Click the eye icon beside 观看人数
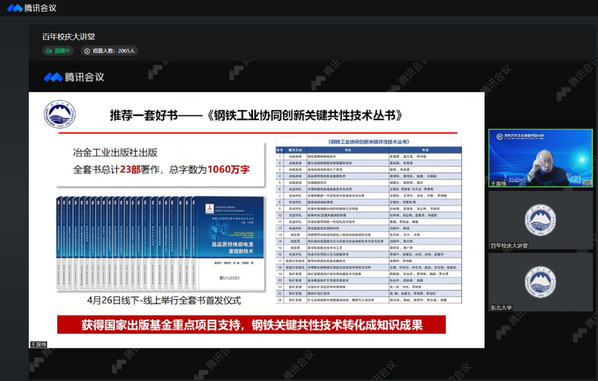This screenshot has width=598, height=381. pyautogui.click(x=87, y=51)
